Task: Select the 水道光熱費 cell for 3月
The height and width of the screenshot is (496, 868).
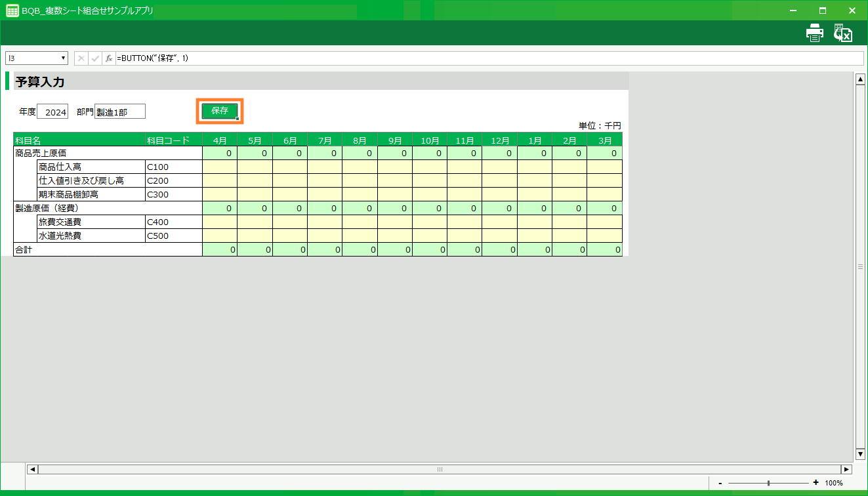Action: coord(604,236)
